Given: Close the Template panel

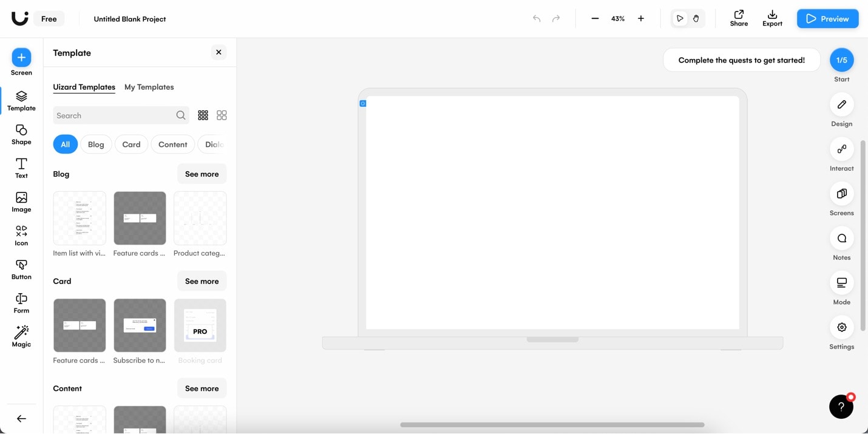Looking at the screenshot, I should click(219, 52).
